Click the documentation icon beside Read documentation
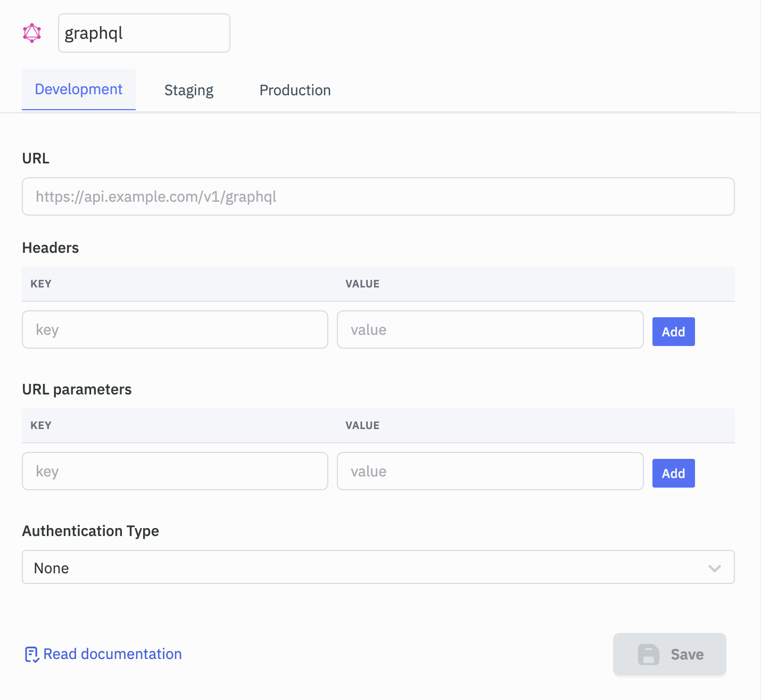The height and width of the screenshot is (700, 761). 31,654
